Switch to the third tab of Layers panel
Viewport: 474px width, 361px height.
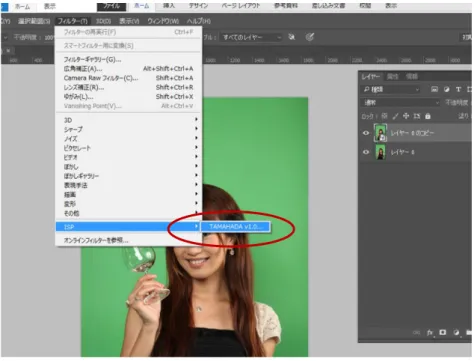[412, 77]
